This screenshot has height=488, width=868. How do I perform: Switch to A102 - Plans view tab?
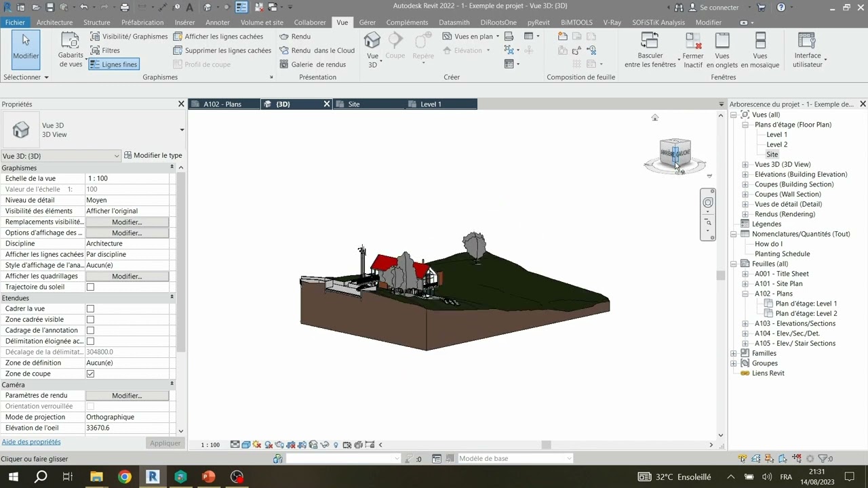point(224,104)
